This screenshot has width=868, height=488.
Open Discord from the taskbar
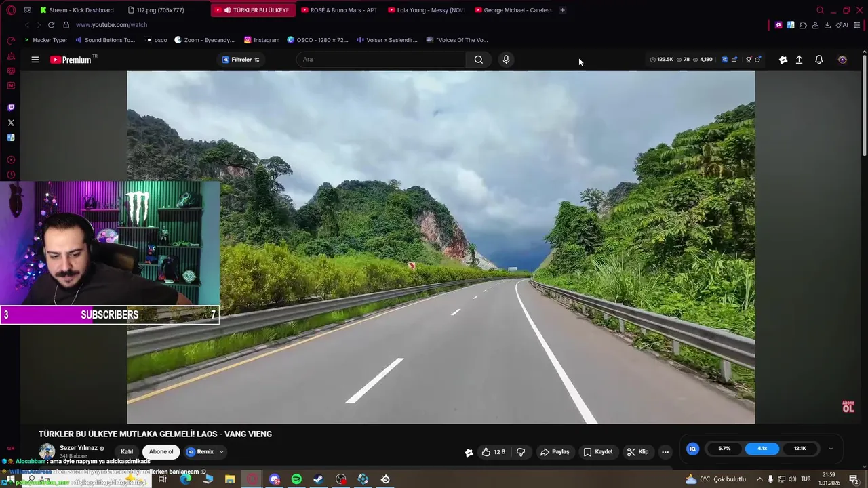pyautogui.click(x=275, y=479)
